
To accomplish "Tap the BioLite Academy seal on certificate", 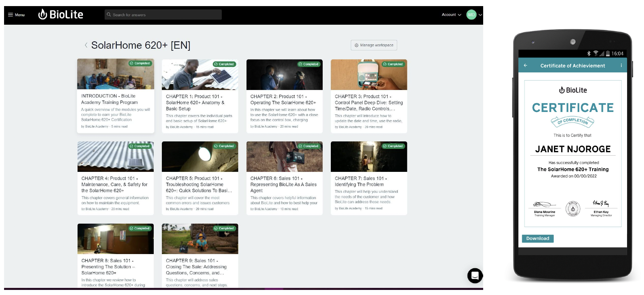I will [x=573, y=209].
